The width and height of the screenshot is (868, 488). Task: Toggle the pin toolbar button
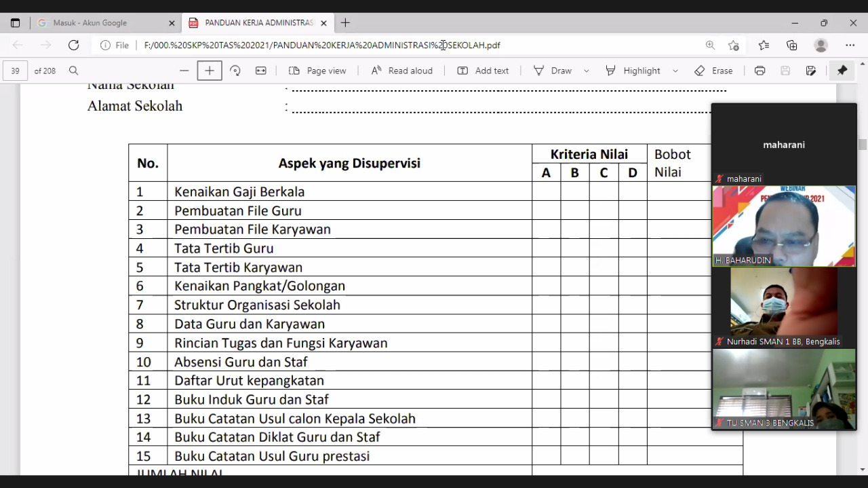point(842,71)
